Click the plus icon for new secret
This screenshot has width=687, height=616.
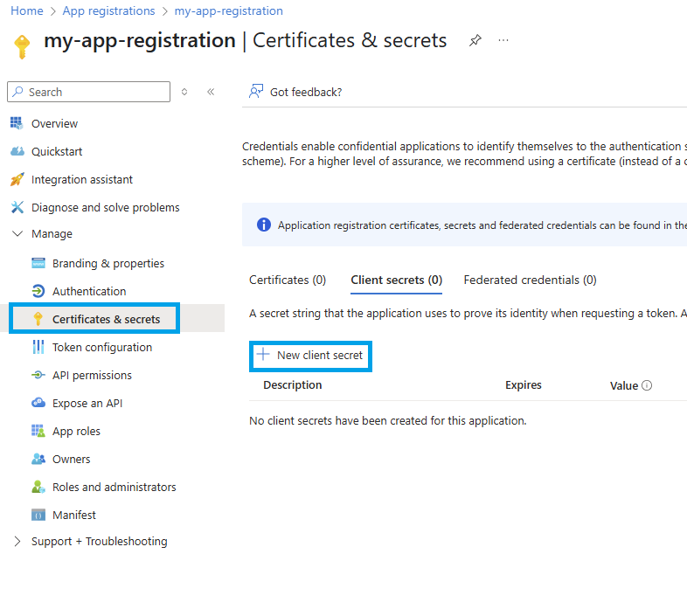click(x=263, y=354)
